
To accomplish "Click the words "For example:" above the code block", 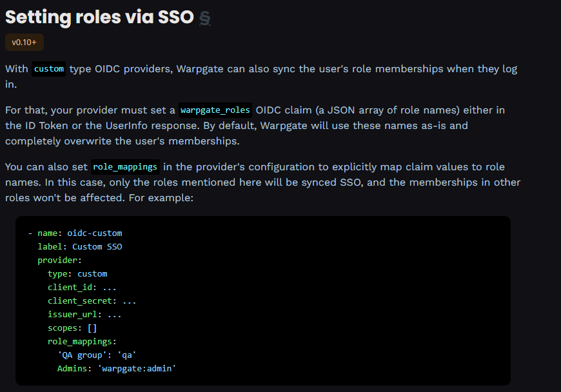I will [x=161, y=198].
